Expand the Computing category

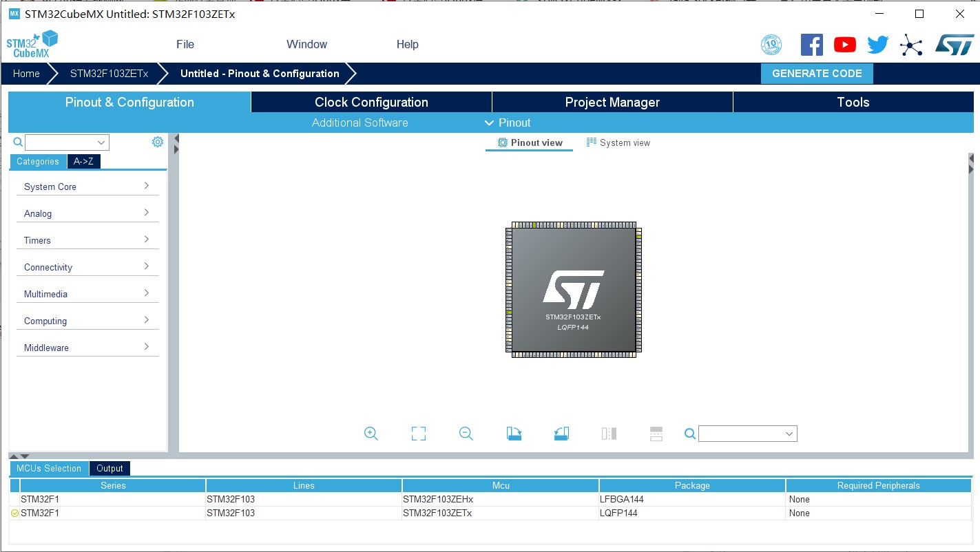tap(87, 321)
